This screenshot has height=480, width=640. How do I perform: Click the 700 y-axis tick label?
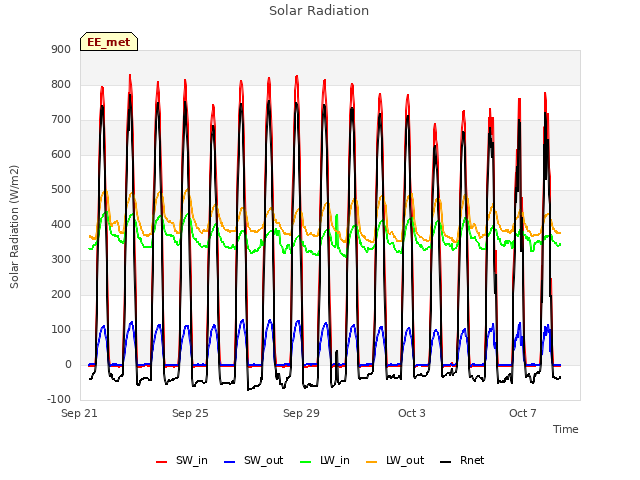pyautogui.click(x=61, y=120)
